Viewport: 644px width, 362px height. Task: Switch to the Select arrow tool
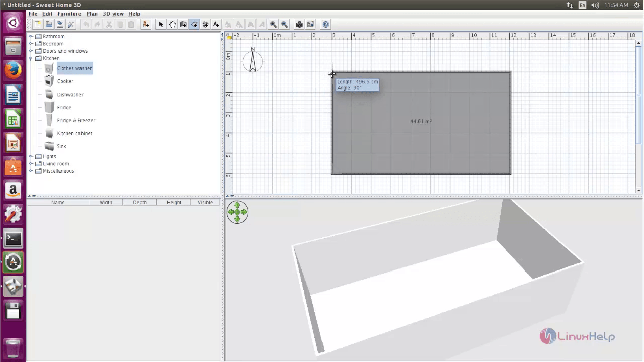(x=161, y=24)
